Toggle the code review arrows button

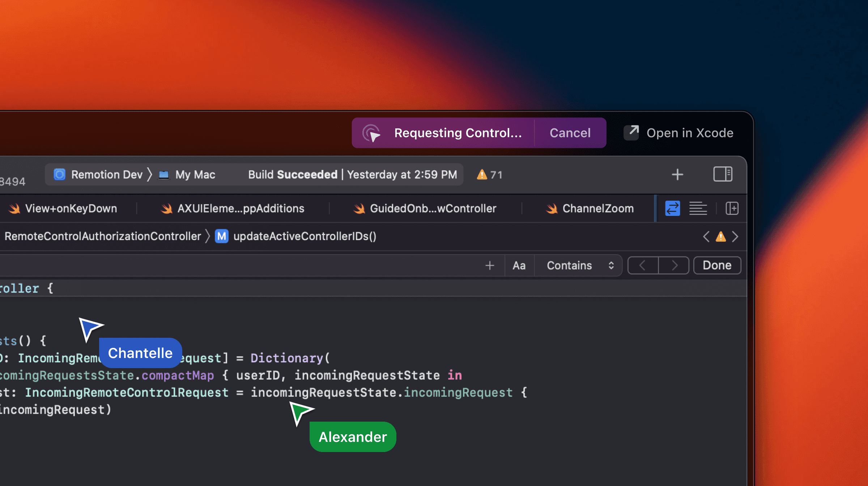pyautogui.click(x=672, y=209)
